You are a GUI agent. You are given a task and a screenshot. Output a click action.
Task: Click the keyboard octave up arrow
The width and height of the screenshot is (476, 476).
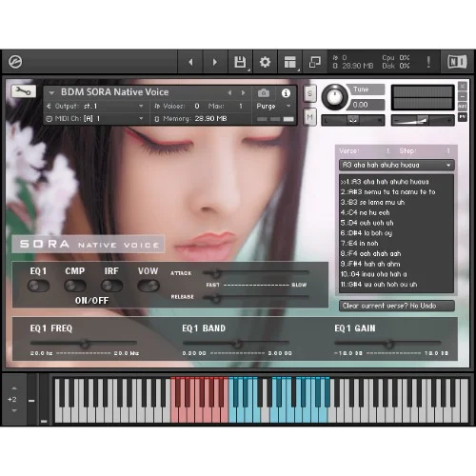14,387
